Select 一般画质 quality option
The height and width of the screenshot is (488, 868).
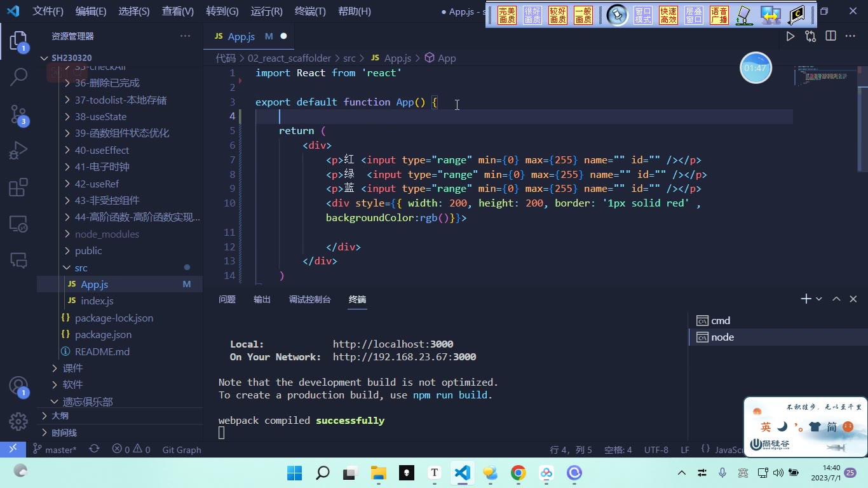(x=583, y=15)
